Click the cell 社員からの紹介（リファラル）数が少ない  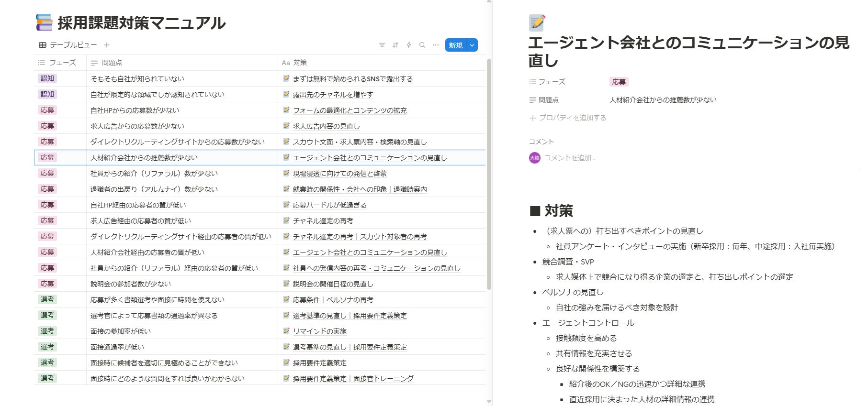tap(182, 173)
